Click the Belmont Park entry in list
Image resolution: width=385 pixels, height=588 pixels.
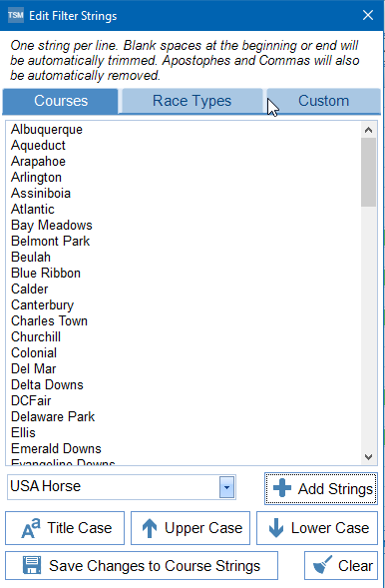[x=51, y=241]
